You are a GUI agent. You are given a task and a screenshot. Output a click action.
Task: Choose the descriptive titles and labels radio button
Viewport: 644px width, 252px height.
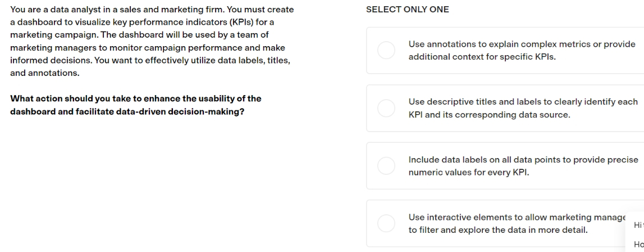click(386, 108)
